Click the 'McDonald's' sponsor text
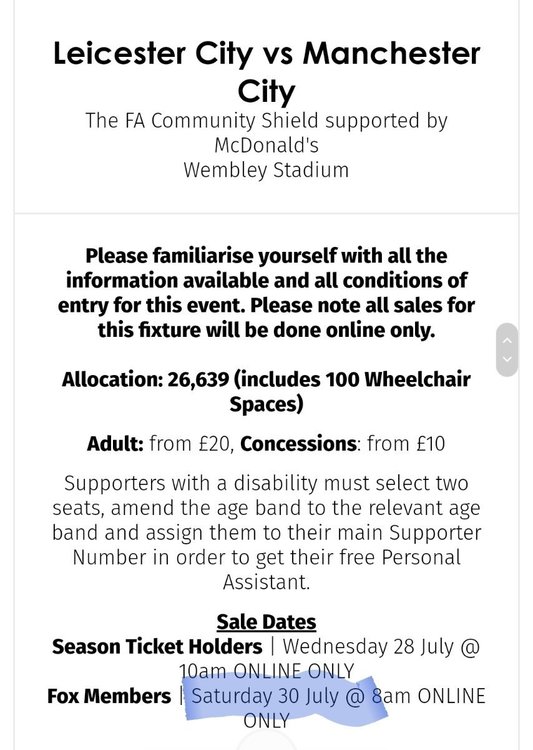Image resolution: width=533 pixels, height=750 pixels. (266, 145)
